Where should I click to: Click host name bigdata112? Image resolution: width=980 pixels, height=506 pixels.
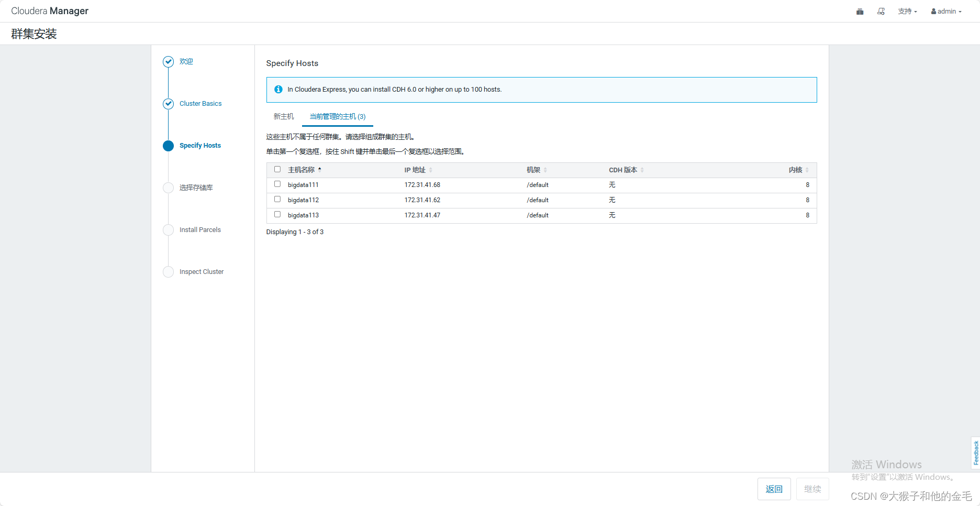coord(303,200)
